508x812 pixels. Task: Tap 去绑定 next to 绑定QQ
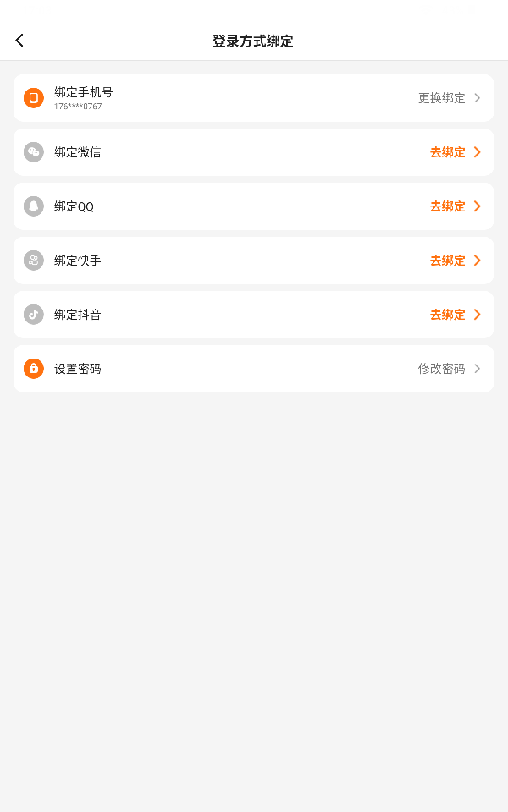tap(448, 206)
